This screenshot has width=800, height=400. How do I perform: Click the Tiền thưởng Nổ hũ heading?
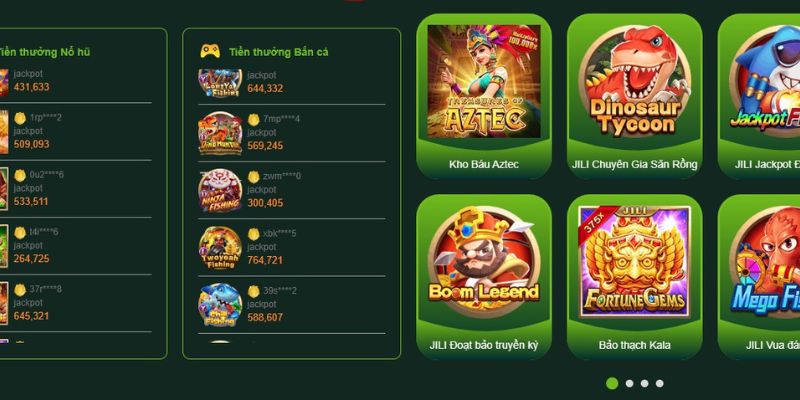(44, 52)
